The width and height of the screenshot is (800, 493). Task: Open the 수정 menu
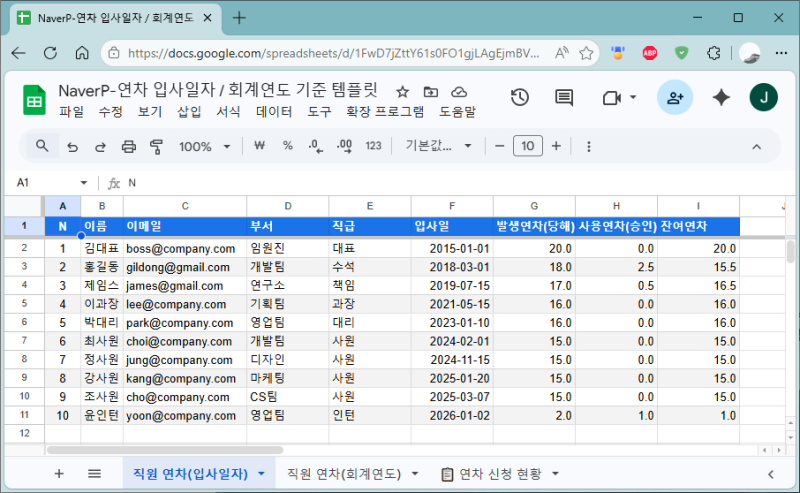click(x=111, y=112)
